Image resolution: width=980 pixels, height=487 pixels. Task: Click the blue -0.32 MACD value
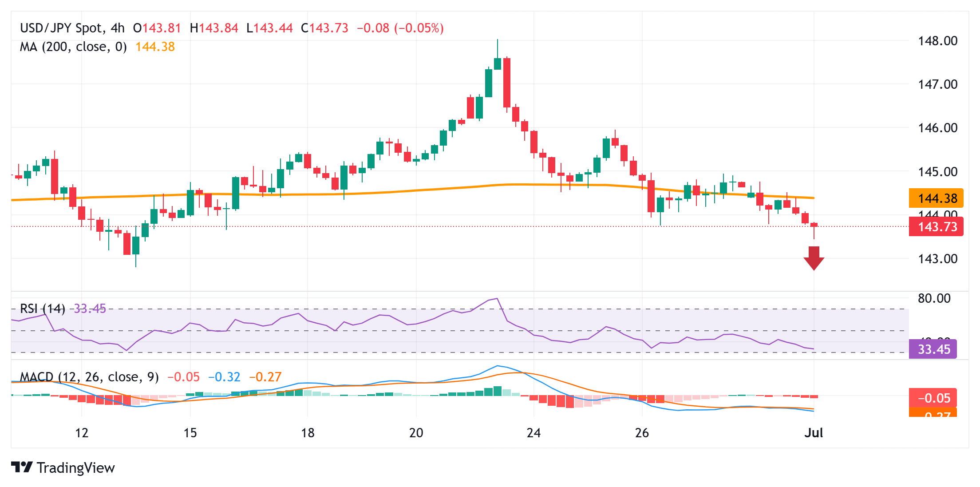(x=224, y=377)
